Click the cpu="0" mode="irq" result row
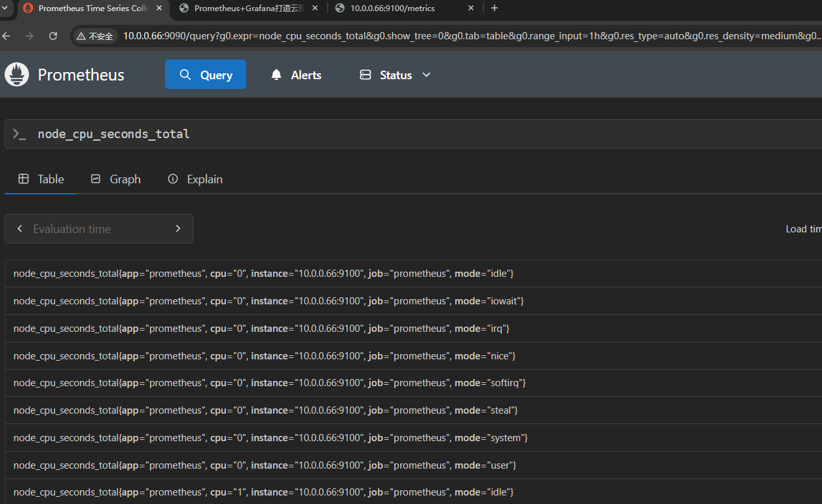 (x=413, y=329)
